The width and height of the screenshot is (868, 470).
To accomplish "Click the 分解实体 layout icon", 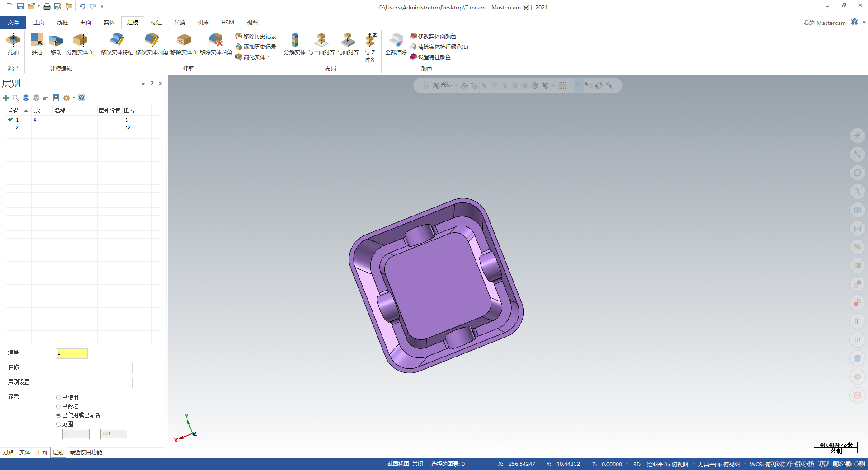I will click(x=294, y=41).
